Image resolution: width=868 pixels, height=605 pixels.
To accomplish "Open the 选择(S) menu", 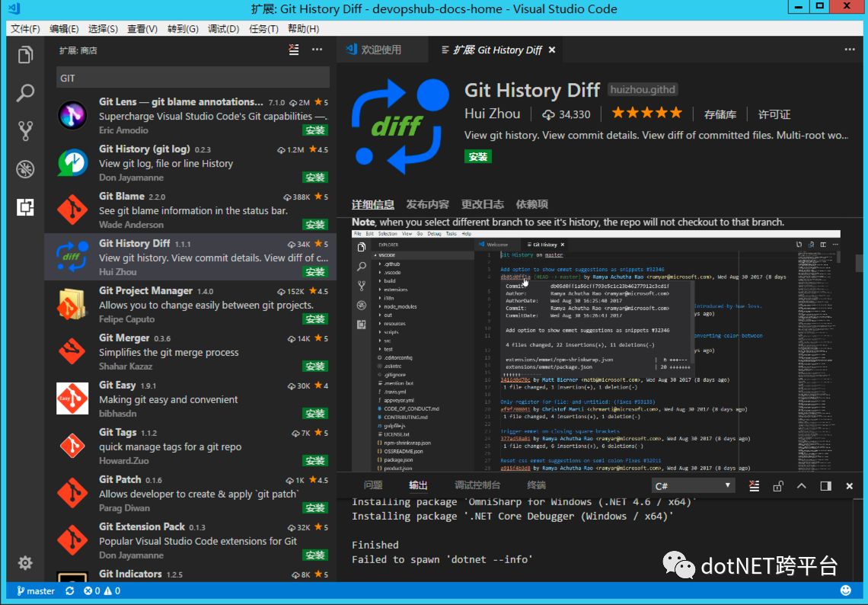I will [103, 29].
